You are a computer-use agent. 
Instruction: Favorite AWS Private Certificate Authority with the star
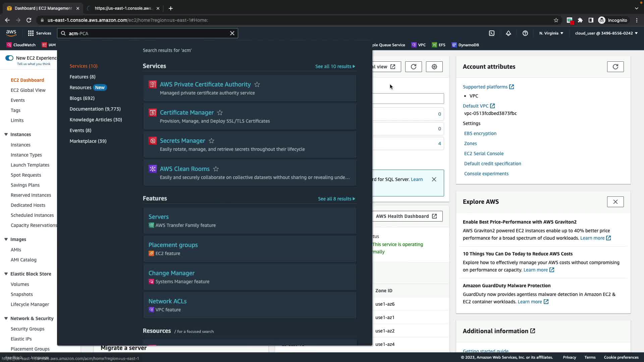[x=257, y=84]
